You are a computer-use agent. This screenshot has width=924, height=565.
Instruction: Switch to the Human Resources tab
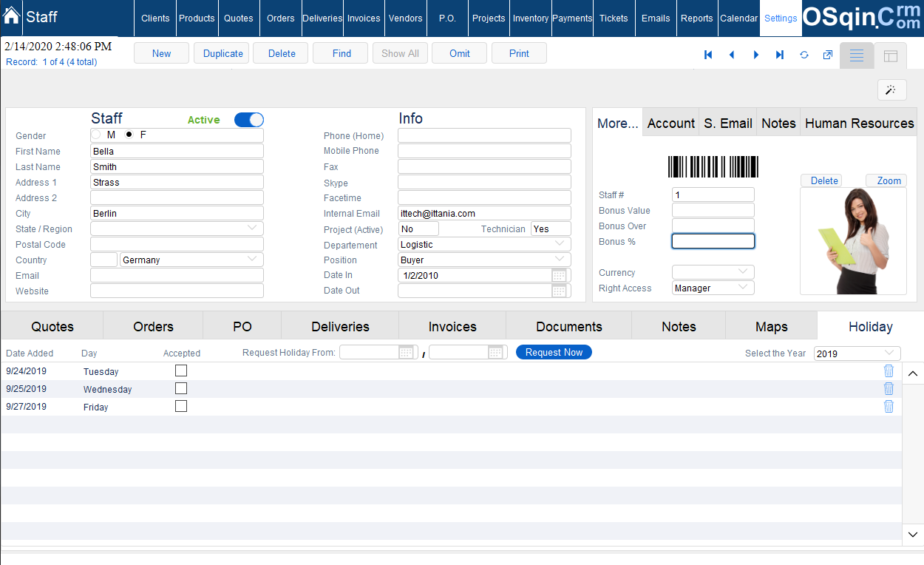(x=860, y=124)
